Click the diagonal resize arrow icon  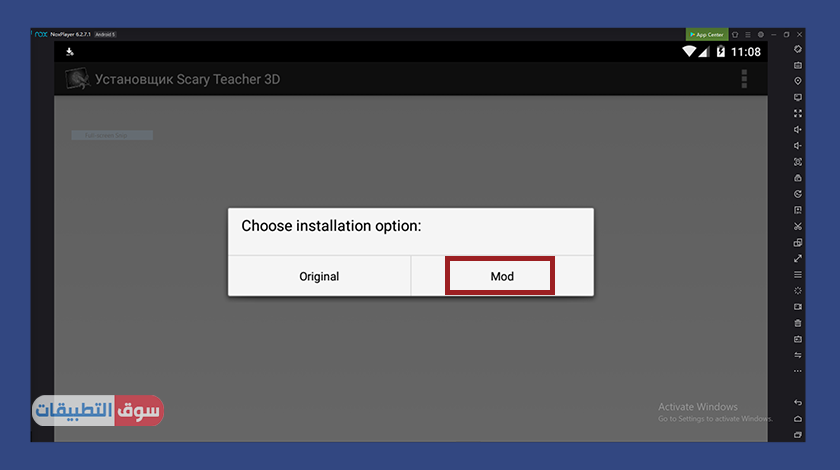point(798,258)
